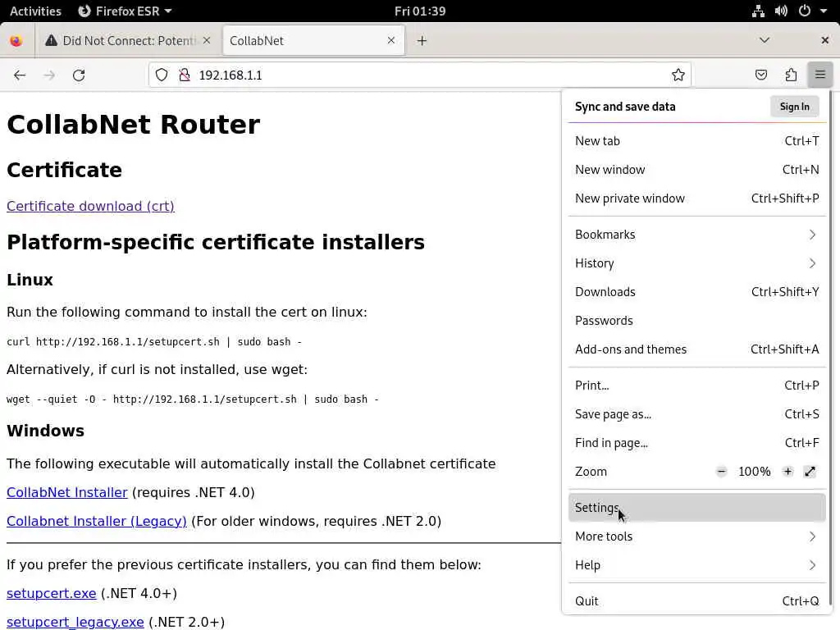Click the curl setupcert.sh command text
The width and height of the screenshot is (840, 630).
(154, 342)
